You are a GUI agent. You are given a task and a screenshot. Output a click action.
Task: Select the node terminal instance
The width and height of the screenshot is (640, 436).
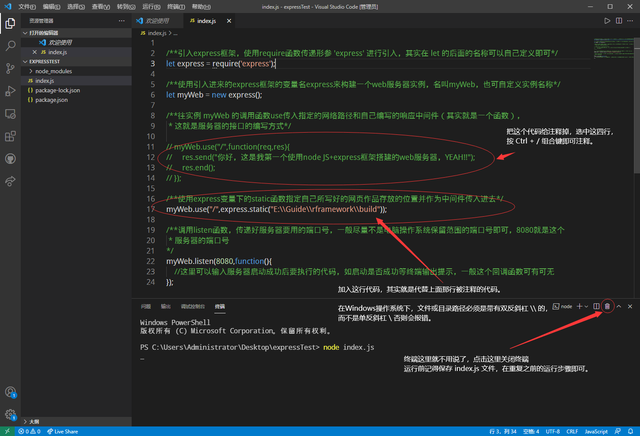click(x=562, y=306)
